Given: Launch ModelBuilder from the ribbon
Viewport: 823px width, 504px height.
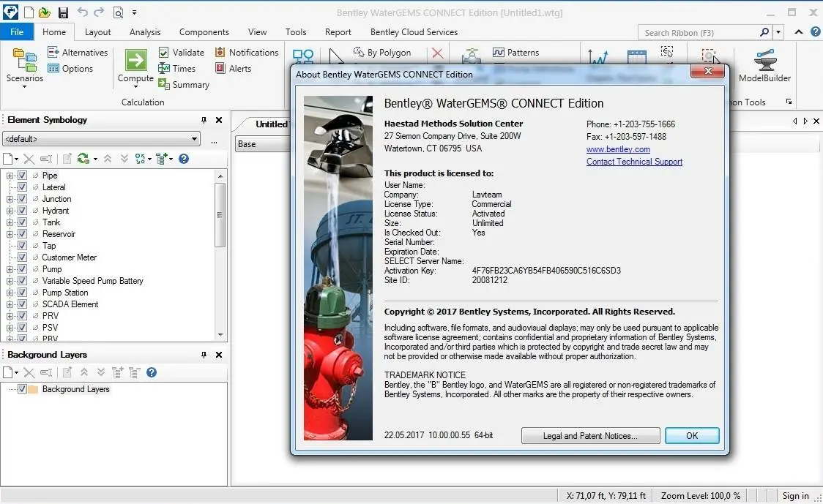Looking at the screenshot, I should click(764, 66).
